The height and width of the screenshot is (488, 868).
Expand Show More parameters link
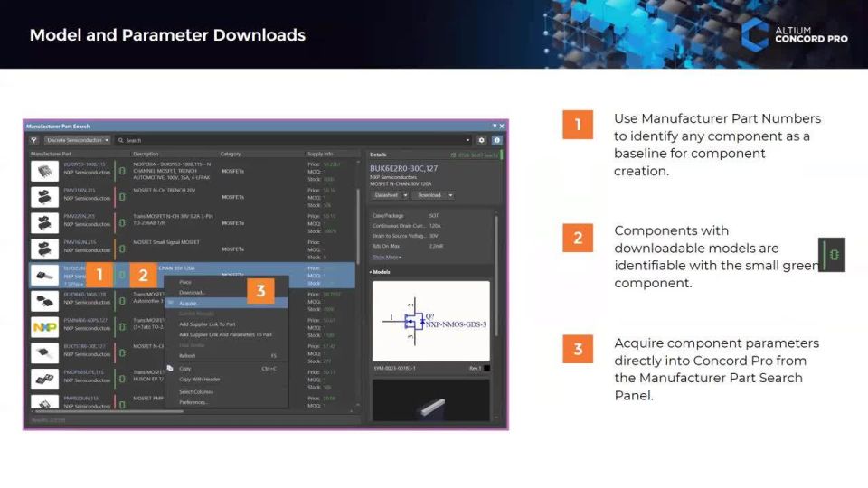click(x=387, y=258)
